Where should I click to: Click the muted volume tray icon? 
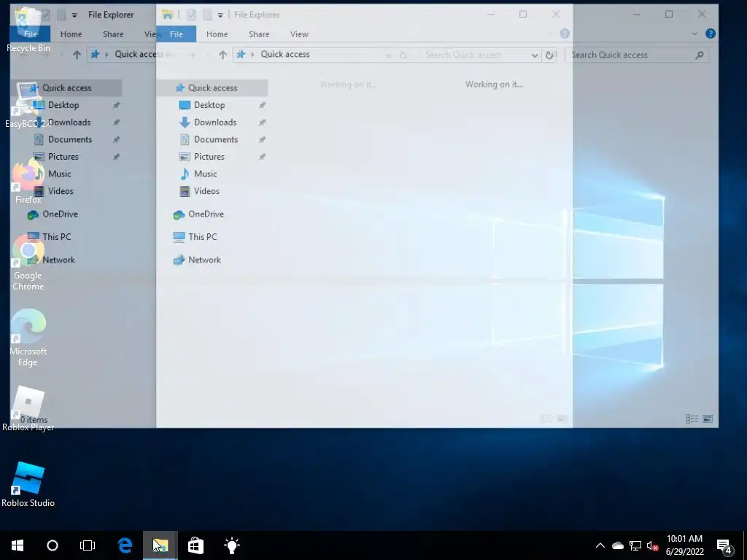tap(653, 545)
